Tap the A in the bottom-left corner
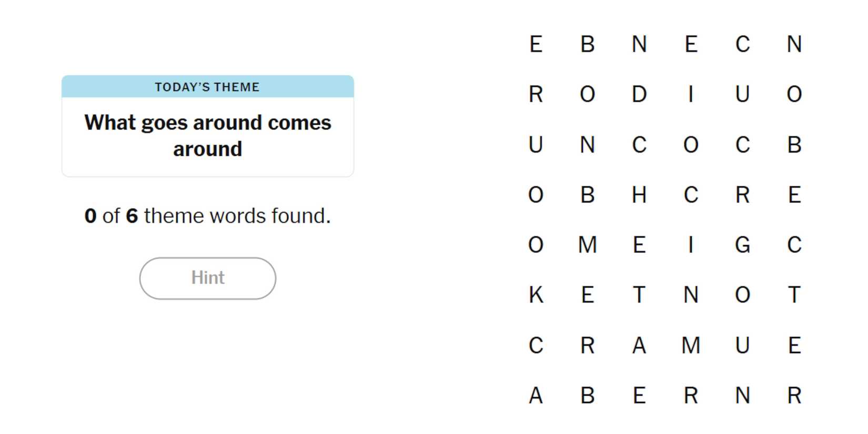Image resolution: width=868 pixels, height=434 pixels. click(536, 396)
